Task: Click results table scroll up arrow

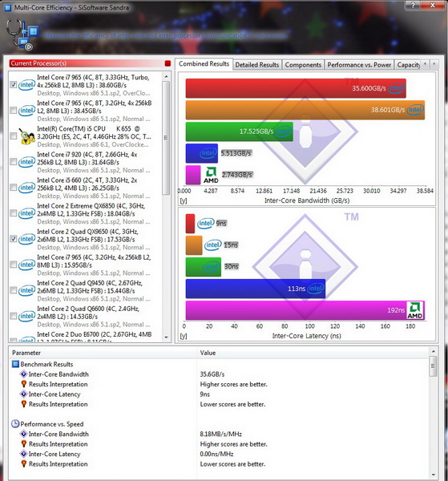Action: coord(433,352)
